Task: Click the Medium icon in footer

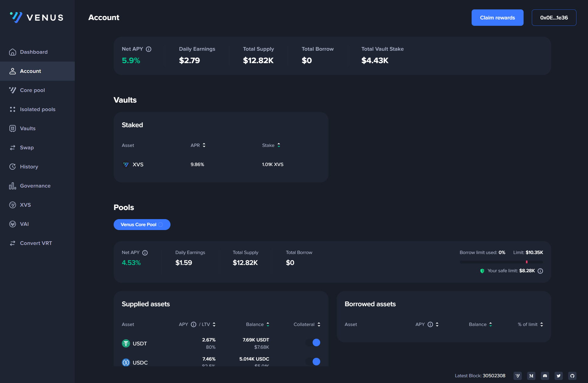Action: (531, 376)
